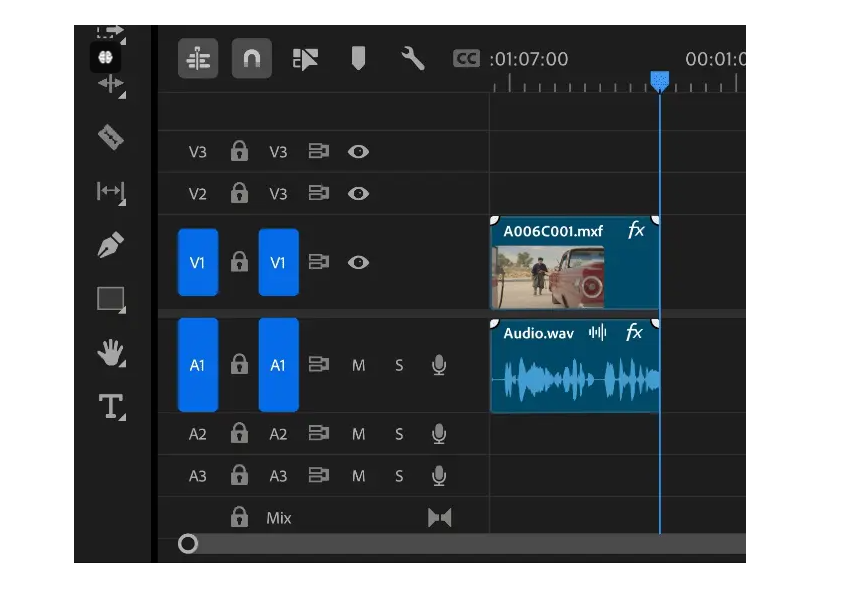Toggle A1 source patching button
847x603 pixels.
click(x=198, y=365)
